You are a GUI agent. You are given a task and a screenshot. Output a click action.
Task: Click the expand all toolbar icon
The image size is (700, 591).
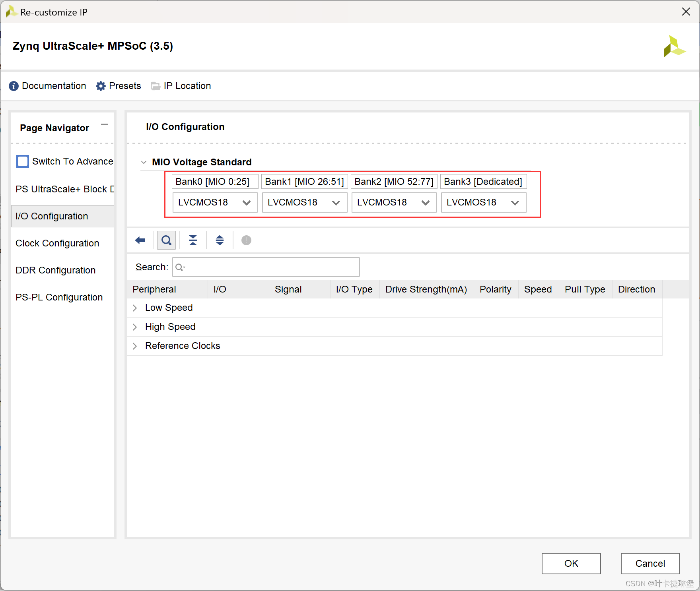click(x=220, y=240)
